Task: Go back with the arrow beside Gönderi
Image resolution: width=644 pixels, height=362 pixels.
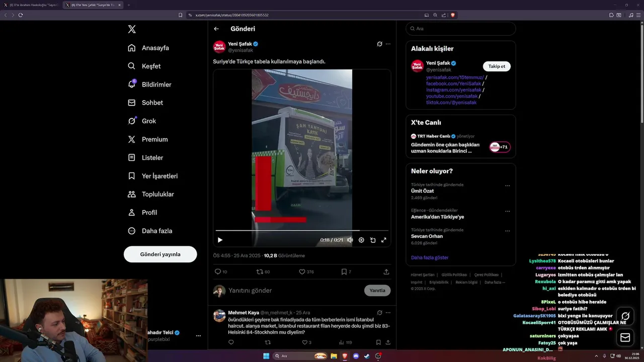Action: click(216, 29)
